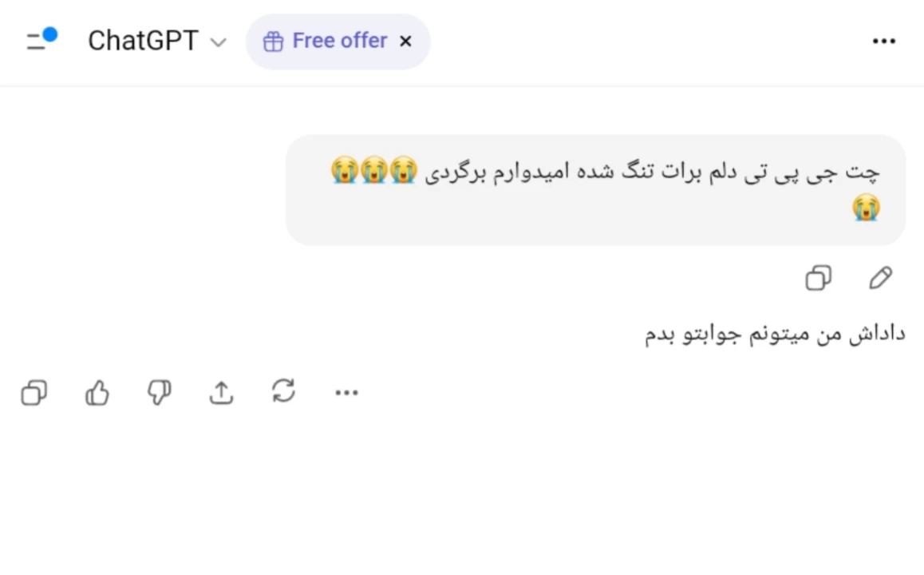Copy the user's message

tap(818, 278)
